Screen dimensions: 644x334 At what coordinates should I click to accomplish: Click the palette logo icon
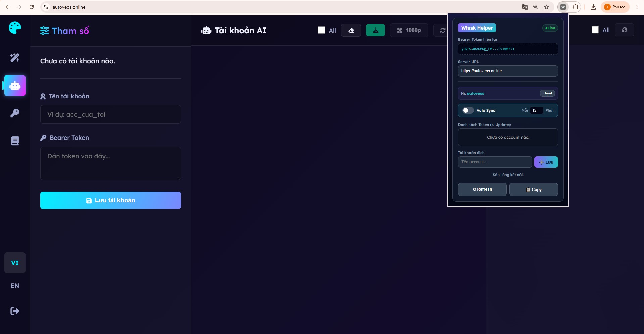[15, 27]
